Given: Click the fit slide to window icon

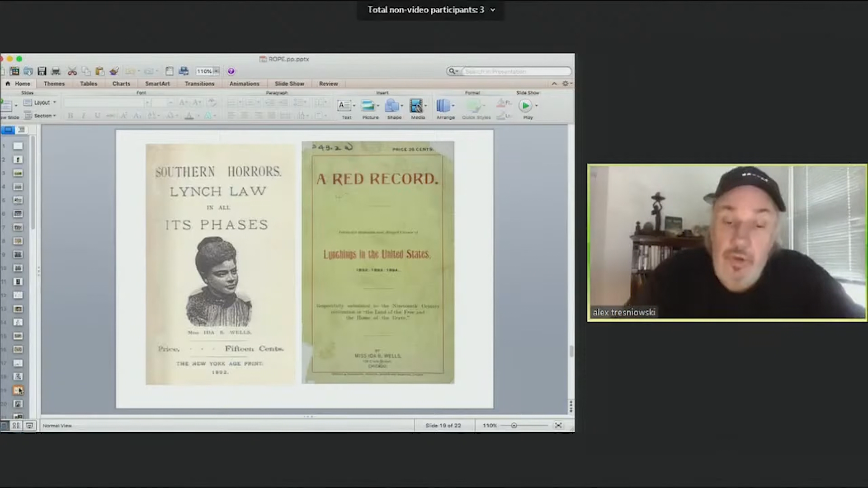Looking at the screenshot, I should (558, 425).
